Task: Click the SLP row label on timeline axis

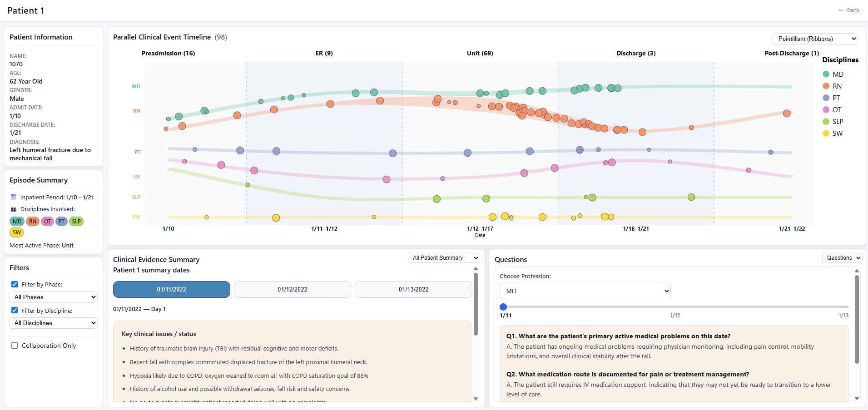Action: pyautogui.click(x=136, y=197)
